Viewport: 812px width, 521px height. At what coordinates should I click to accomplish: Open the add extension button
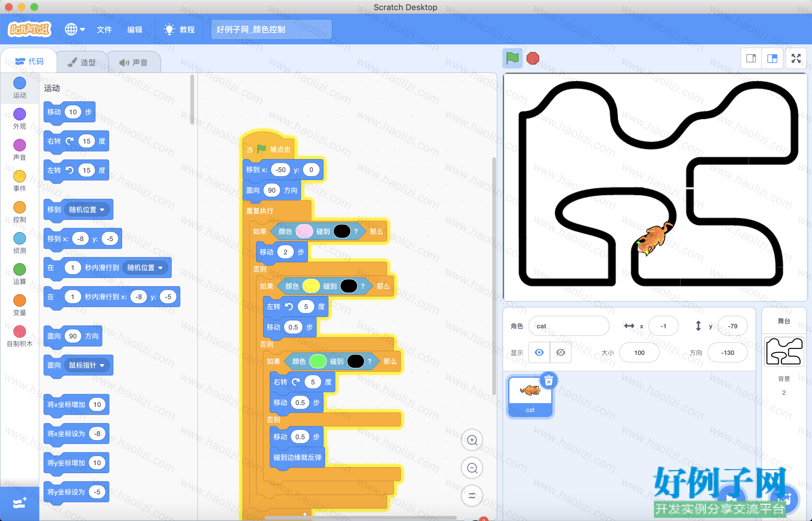pos(20,503)
